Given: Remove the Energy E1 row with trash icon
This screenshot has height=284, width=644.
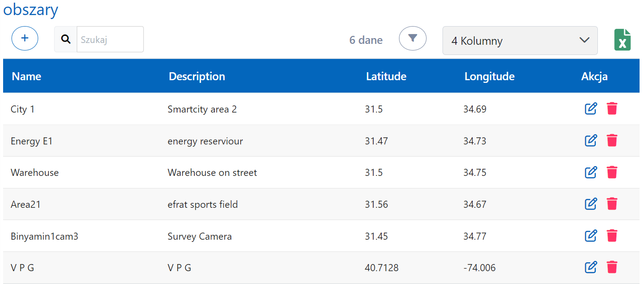Looking at the screenshot, I should point(612,140).
